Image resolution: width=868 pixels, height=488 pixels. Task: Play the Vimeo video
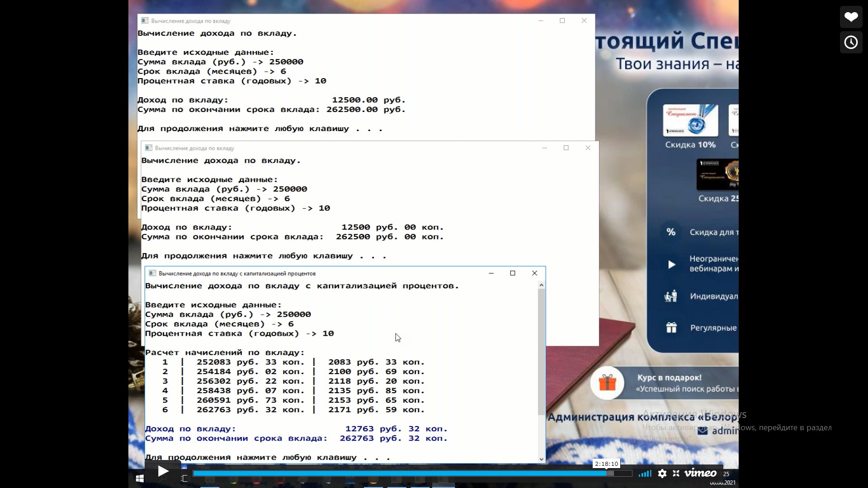click(x=163, y=471)
